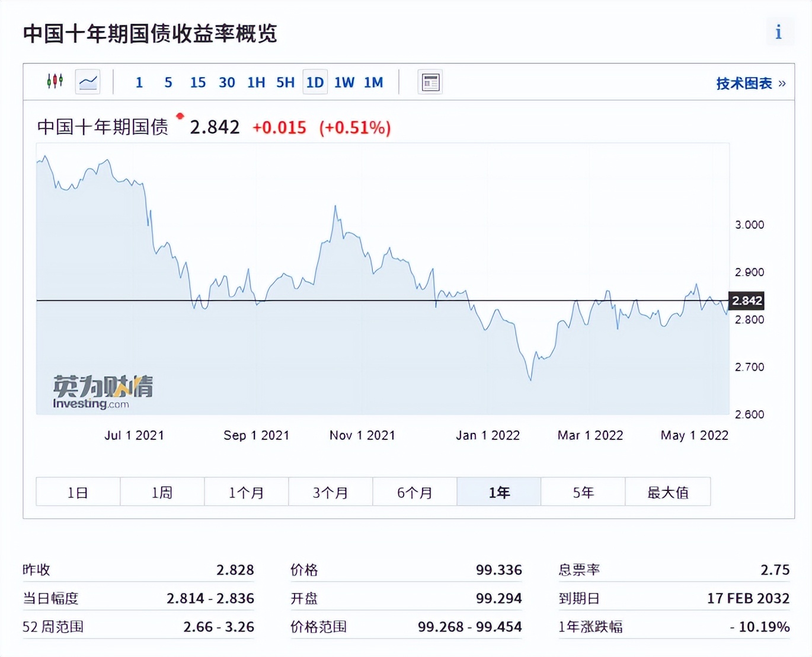Select the 6个月 range button

coord(414,492)
